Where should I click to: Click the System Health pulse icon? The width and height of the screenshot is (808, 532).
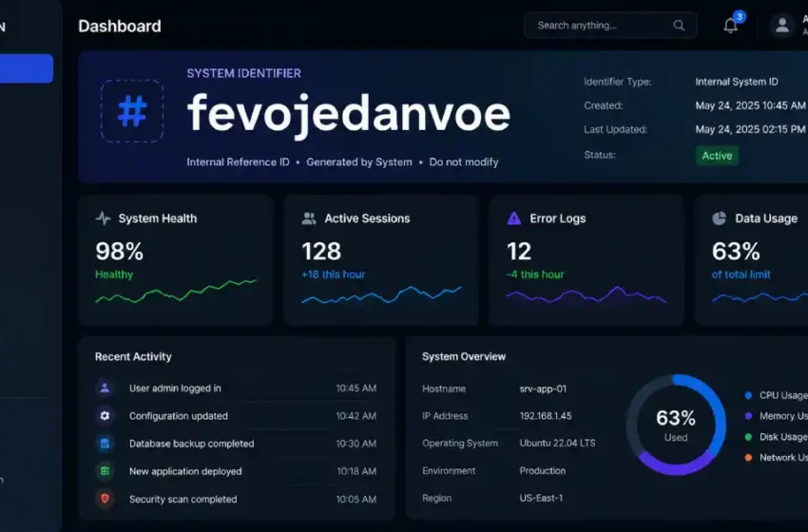103,218
